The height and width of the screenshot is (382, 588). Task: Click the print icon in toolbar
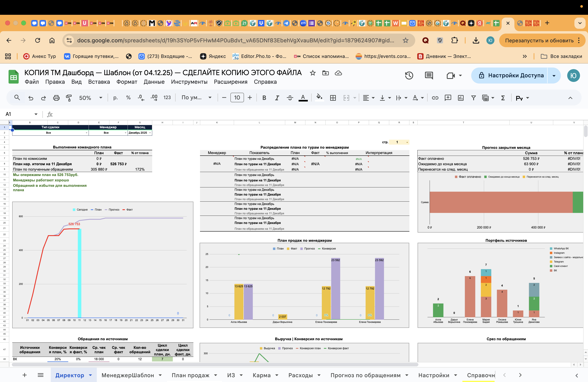tap(56, 98)
